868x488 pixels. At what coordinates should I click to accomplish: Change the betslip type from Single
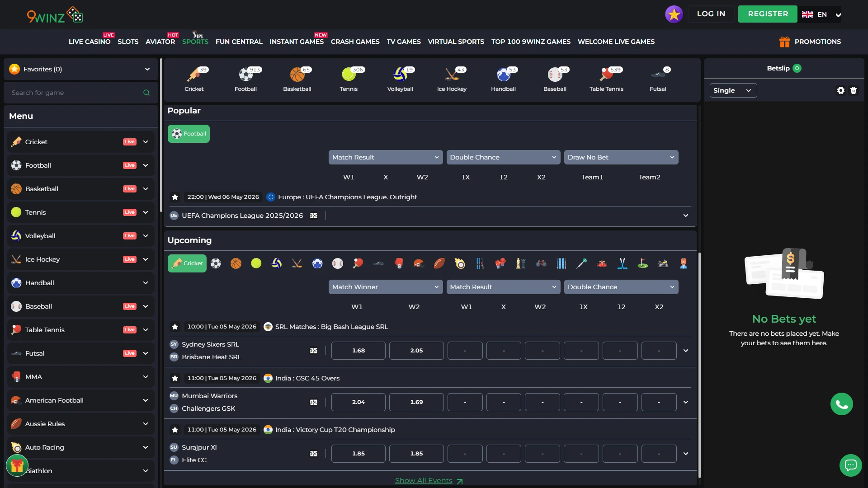coord(733,90)
